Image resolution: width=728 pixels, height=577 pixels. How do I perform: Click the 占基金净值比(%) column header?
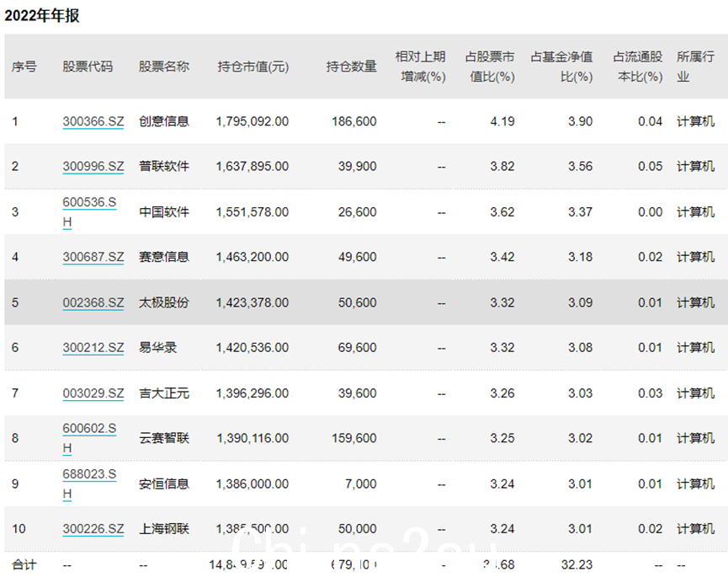click(562, 67)
